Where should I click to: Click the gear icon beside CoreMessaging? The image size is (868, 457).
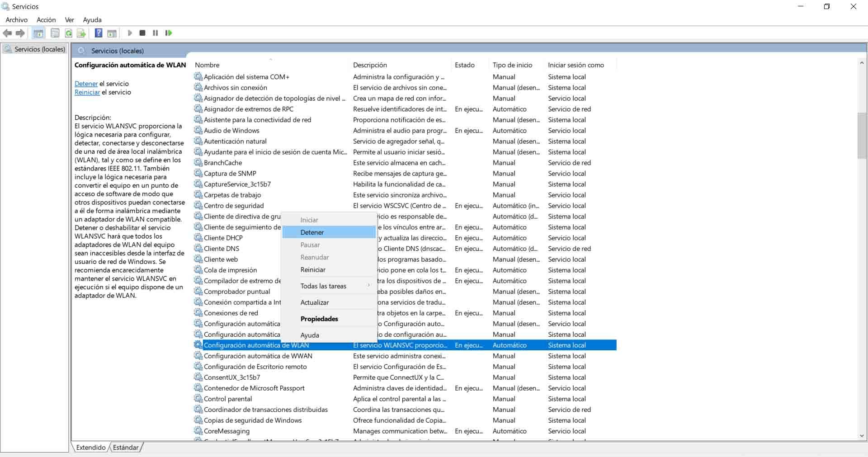coord(198,431)
